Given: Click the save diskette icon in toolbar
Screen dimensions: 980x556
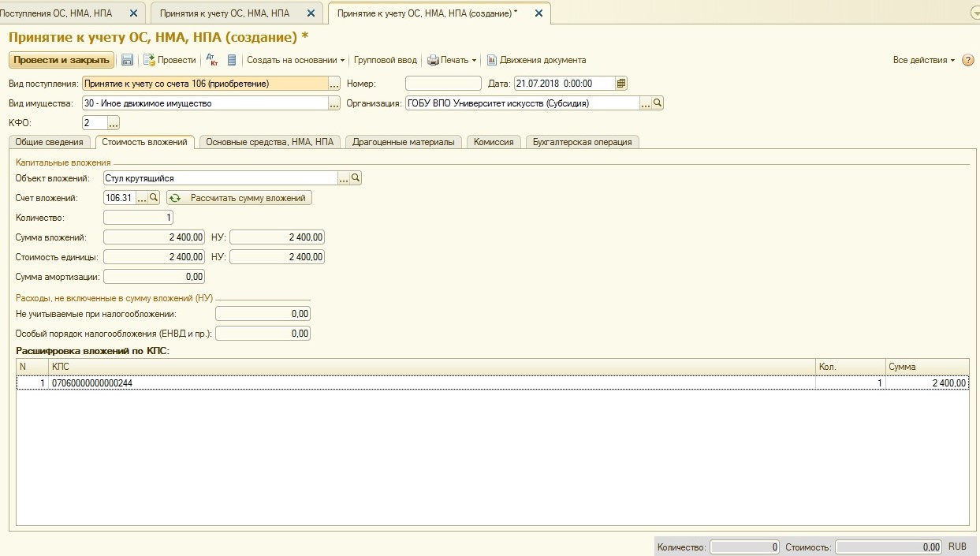Looking at the screenshot, I should coord(127,60).
